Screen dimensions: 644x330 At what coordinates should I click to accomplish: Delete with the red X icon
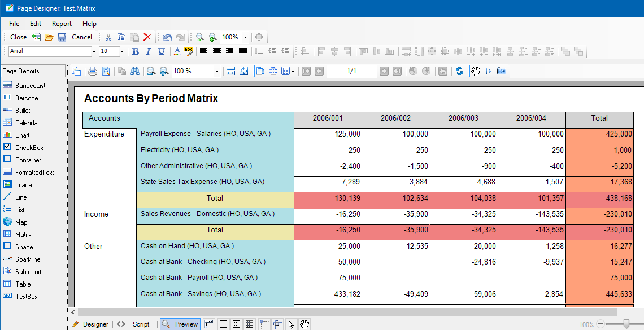tap(147, 37)
